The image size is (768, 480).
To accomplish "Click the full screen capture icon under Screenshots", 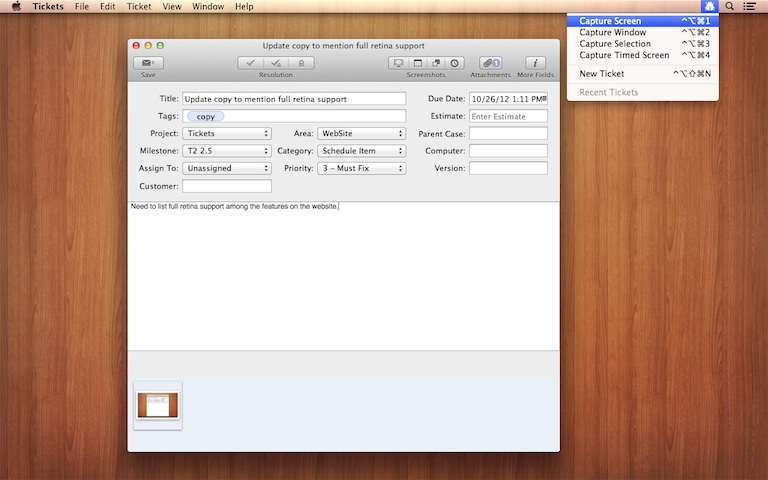I will point(399,63).
